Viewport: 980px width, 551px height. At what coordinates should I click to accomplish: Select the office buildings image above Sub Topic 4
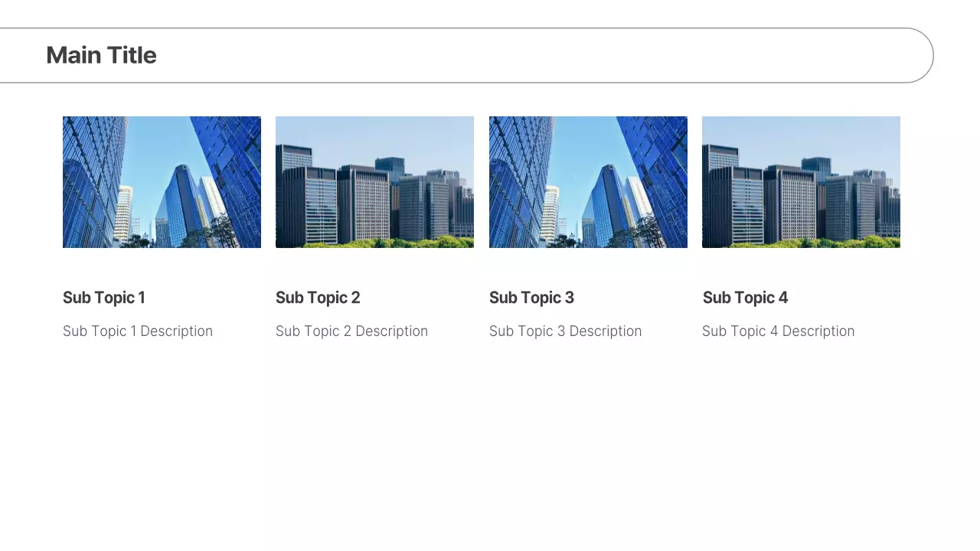click(x=801, y=182)
